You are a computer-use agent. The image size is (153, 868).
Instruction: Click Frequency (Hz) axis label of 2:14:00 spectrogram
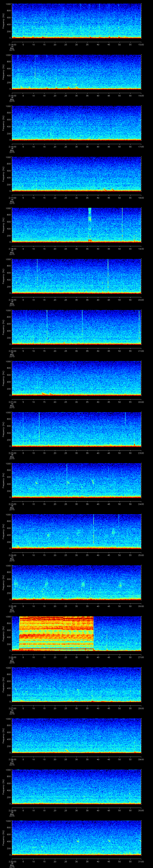pyautogui.click(x=3, y=21)
